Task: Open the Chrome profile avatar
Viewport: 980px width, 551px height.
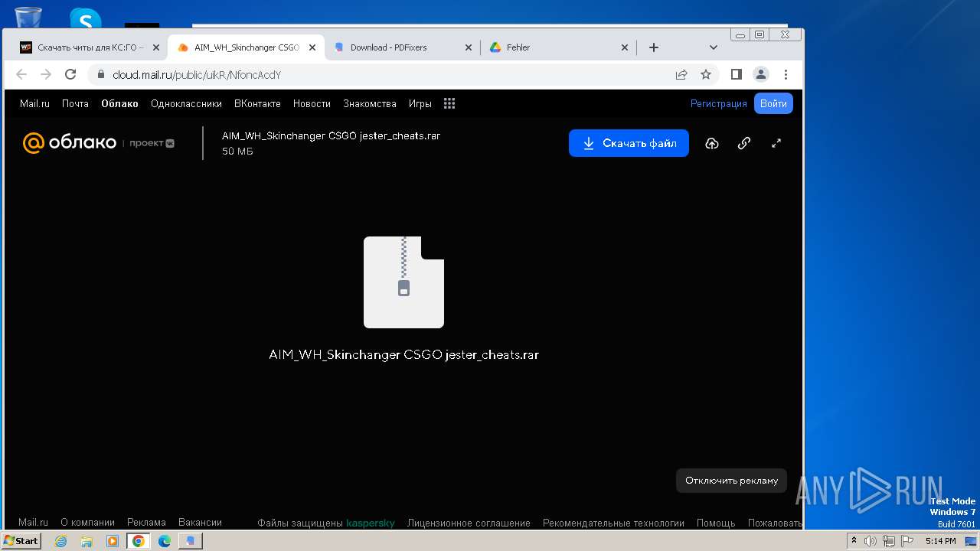Action: coord(761,74)
